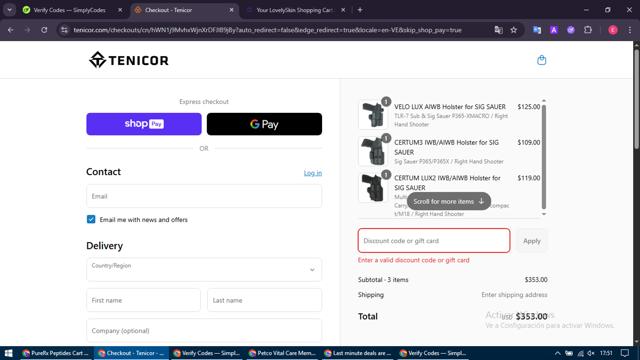
Task: Switch to PureRx Peptides Cart taskbar window
Action: [56, 353]
